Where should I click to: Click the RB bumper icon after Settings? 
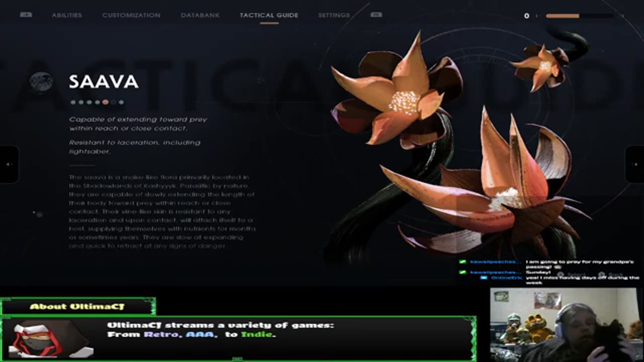pos(376,15)
